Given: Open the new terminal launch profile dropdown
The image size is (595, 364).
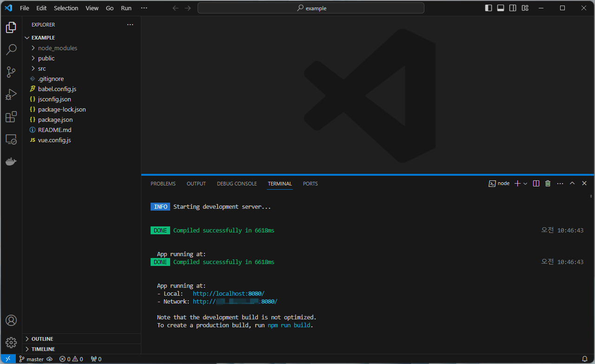Looking at the screenshot, I should click(x=525, y=184).
